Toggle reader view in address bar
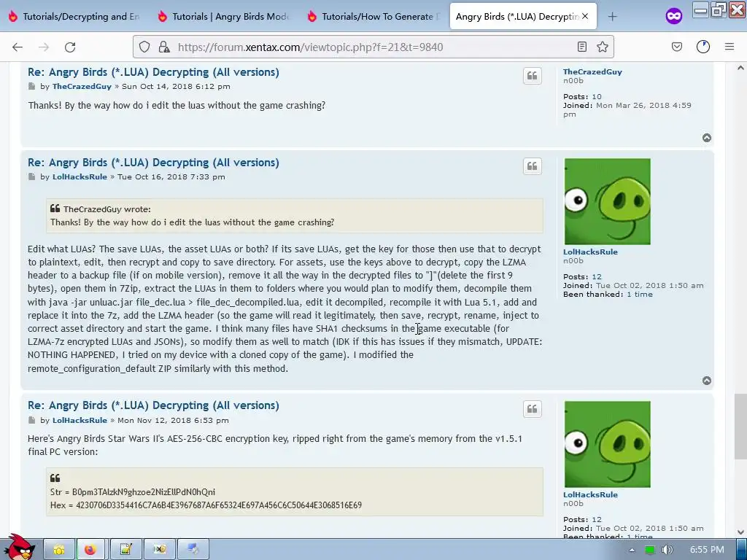747x560 pixels. point(581,47)
